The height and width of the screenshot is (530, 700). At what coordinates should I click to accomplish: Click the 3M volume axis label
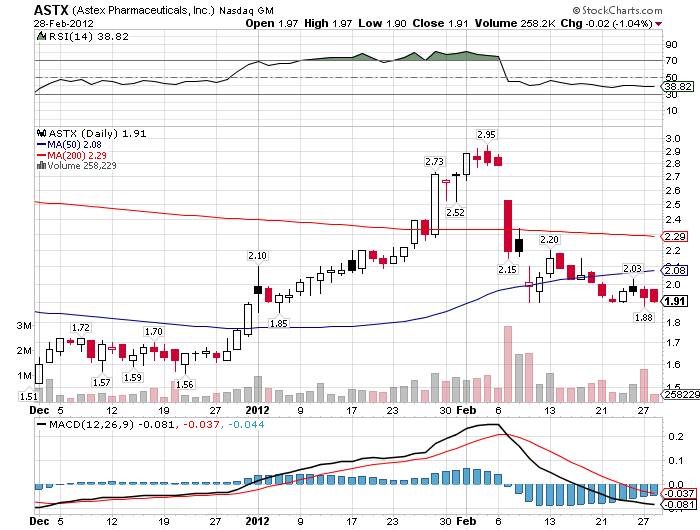pos(24,326)
